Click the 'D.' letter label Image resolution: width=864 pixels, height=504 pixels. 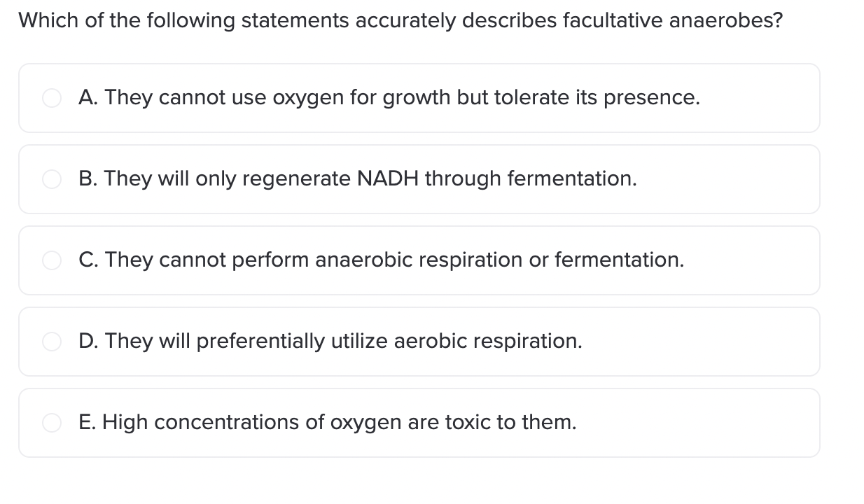[90, 342]
